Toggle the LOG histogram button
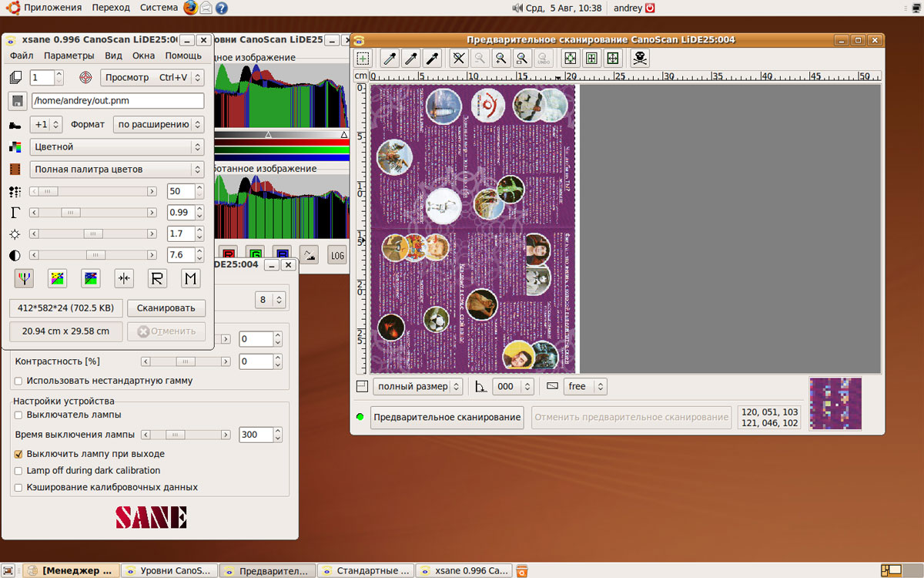This screenshot has width=924, height=578. coord(336,255)
